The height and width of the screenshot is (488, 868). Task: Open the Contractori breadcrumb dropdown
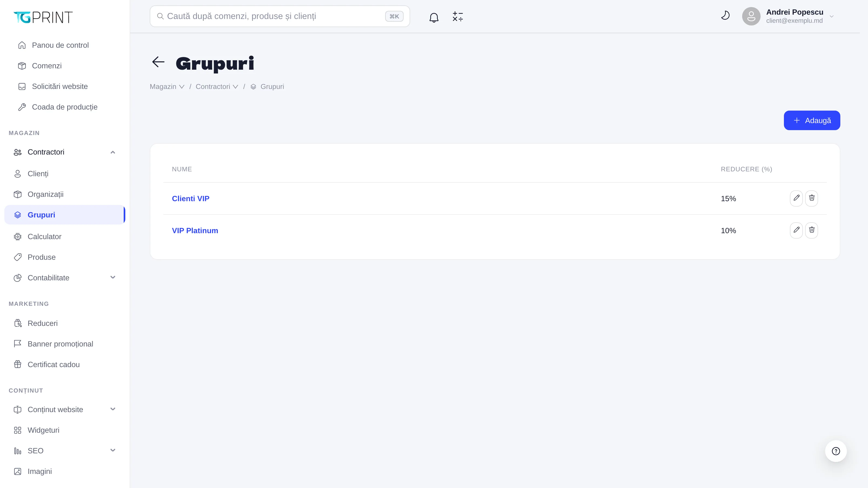coord(217,86)
